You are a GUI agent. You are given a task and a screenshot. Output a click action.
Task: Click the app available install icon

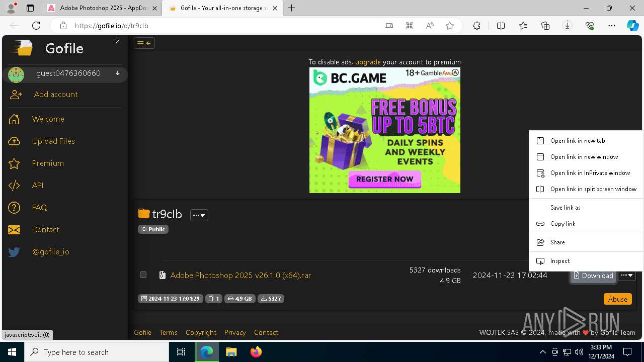[x=410, y=26]
